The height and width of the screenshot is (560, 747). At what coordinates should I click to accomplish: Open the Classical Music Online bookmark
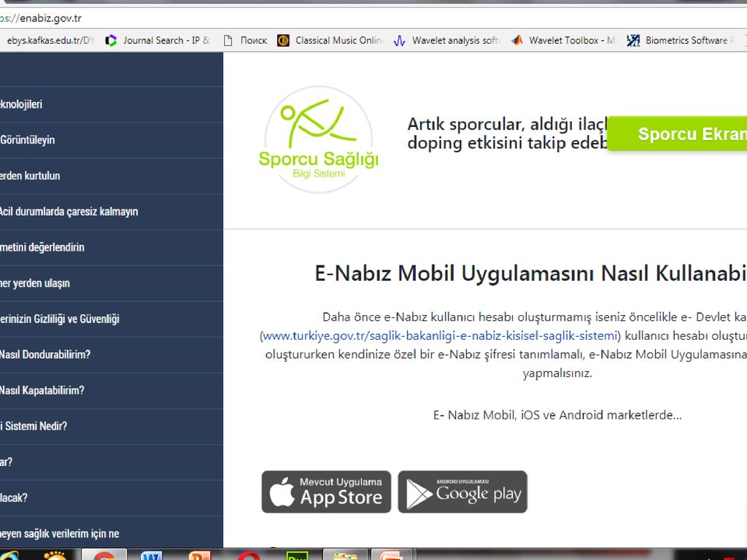(330, 41)
